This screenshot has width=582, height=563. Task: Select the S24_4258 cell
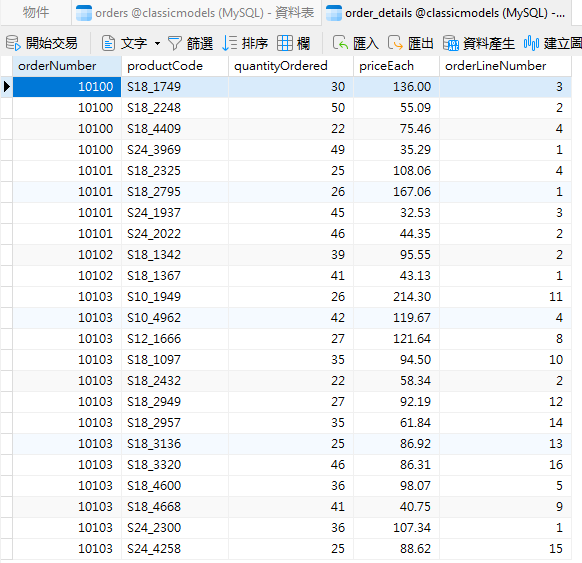tap(175, 549)
